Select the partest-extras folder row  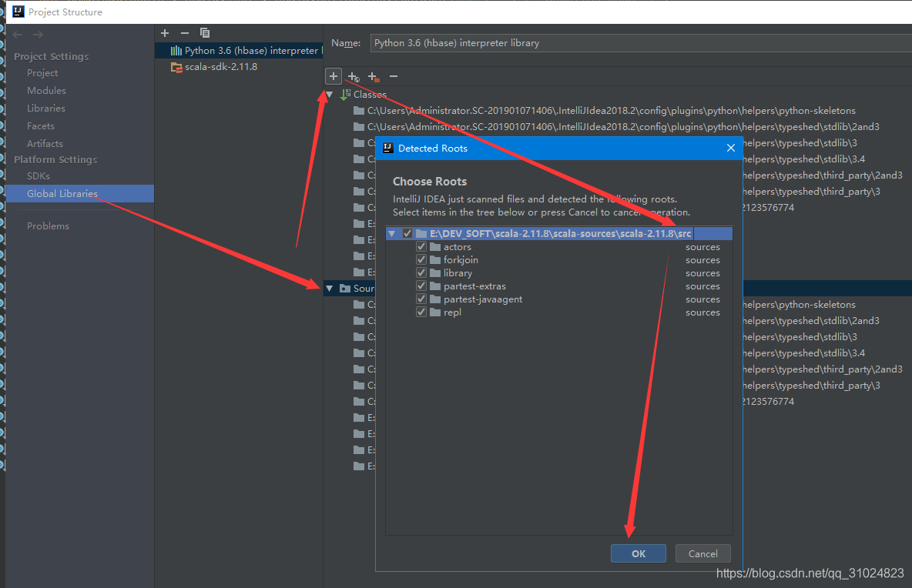click(559, 286)
